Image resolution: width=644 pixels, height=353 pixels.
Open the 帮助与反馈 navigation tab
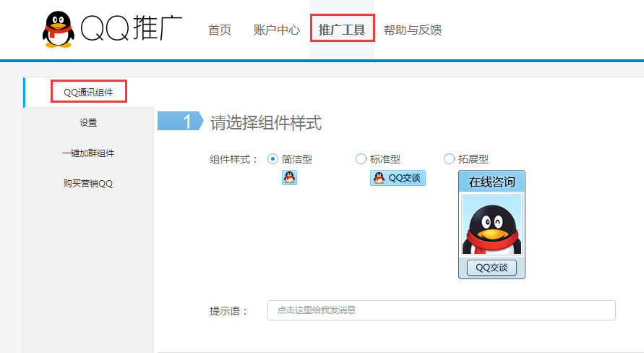[x=413, y=30]
